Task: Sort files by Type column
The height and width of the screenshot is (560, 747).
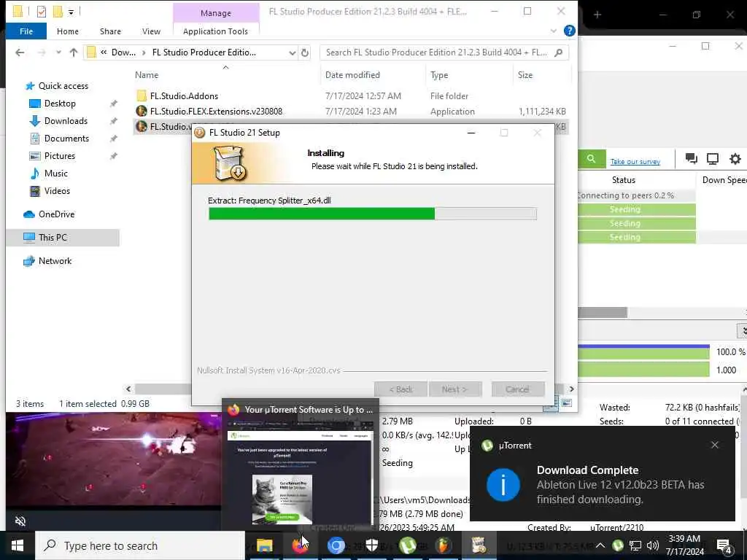Action: 439,75
